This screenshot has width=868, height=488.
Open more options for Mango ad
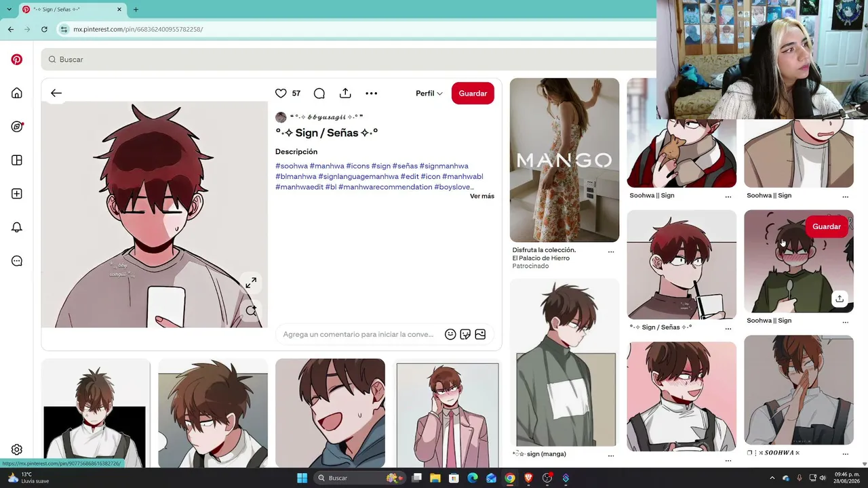tap(611, 252)
